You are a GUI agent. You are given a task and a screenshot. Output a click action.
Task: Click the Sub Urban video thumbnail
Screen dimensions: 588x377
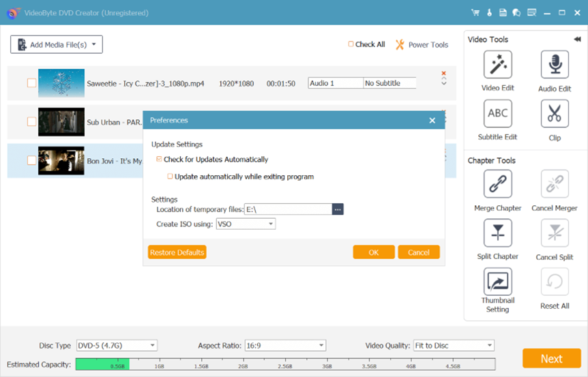pos(61,122)
